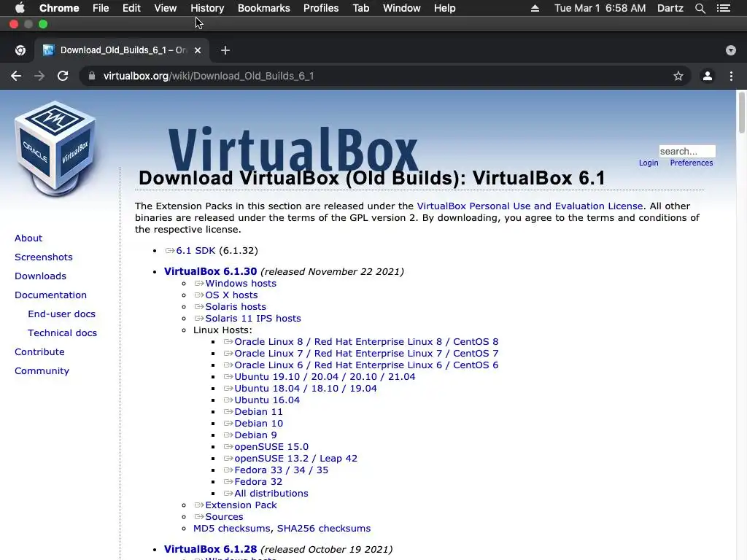Open the Chrome profile avatar icon
Image resolution: width=747 pixels, height=560 pixels.
pos(708,76)
